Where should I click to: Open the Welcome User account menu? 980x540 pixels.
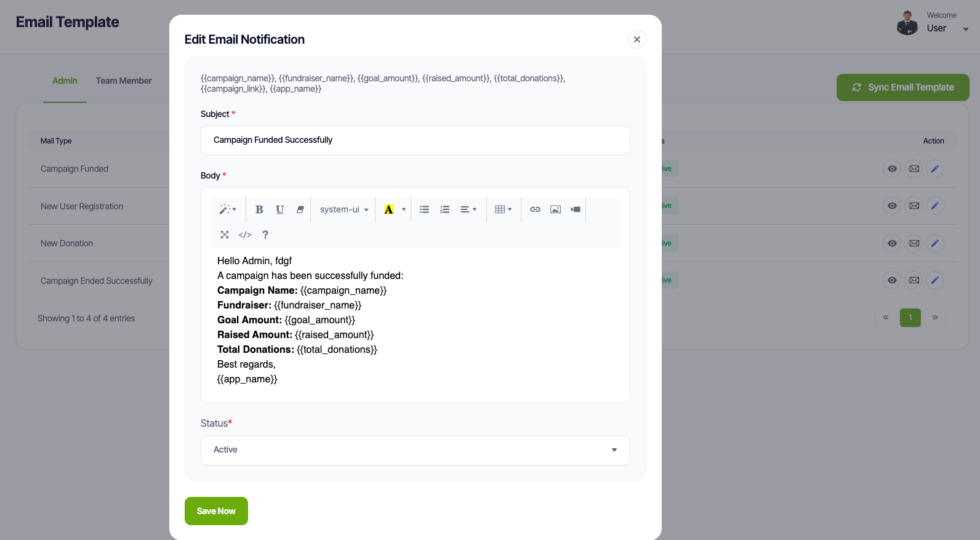tap(947, 23)
